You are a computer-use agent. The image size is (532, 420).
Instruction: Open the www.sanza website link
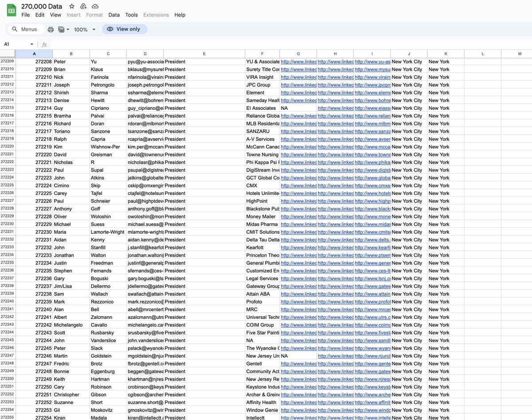point(372,131)
